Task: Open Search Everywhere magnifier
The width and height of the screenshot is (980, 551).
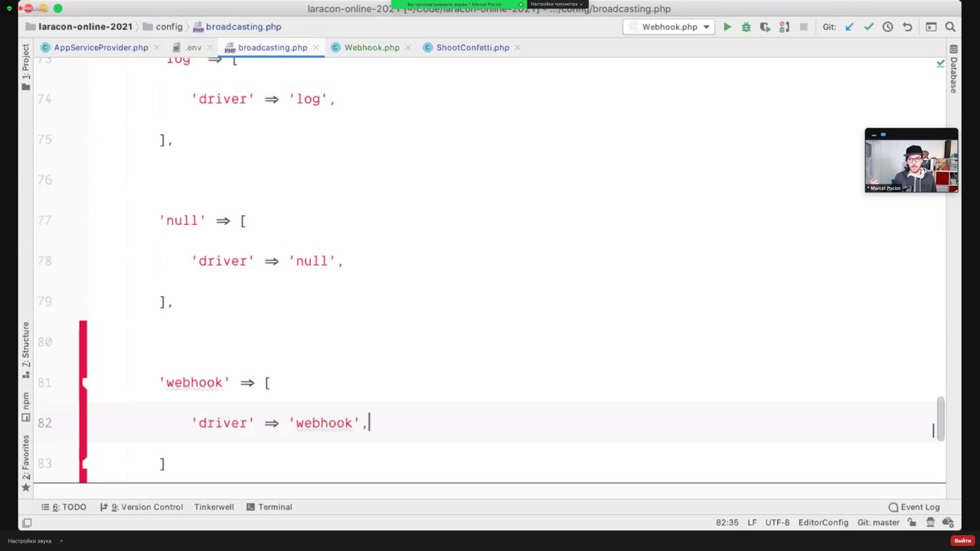Action: pos(950,27)
